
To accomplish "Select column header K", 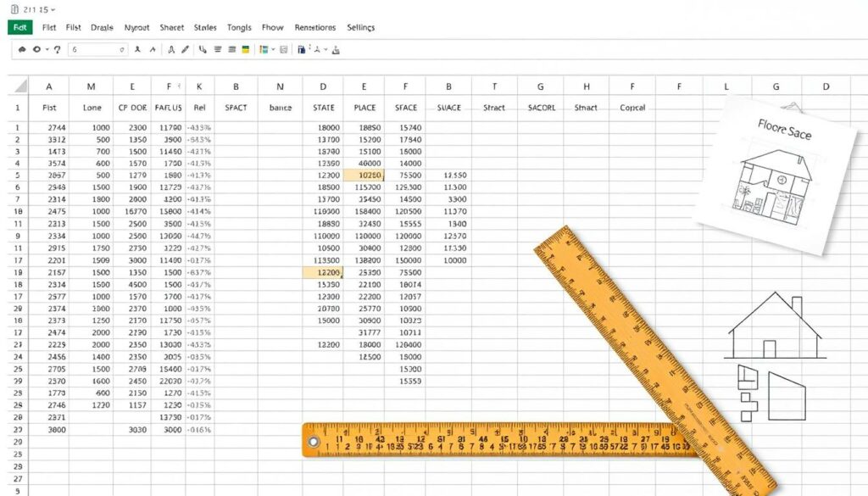I will [x=199, y=86].
